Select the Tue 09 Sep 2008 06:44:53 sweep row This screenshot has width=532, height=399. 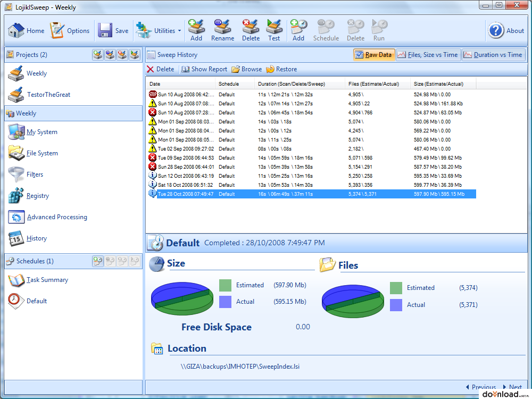point(312,158)
